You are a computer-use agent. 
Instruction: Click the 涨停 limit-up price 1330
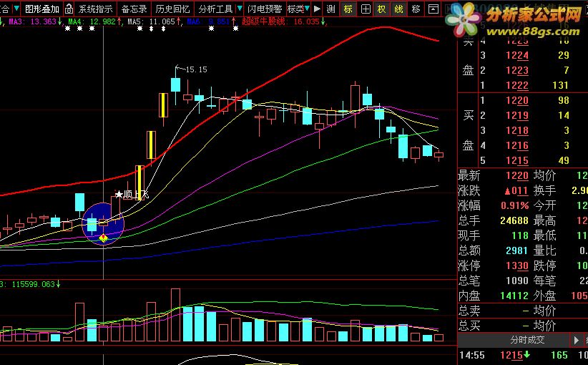(517, 266)
